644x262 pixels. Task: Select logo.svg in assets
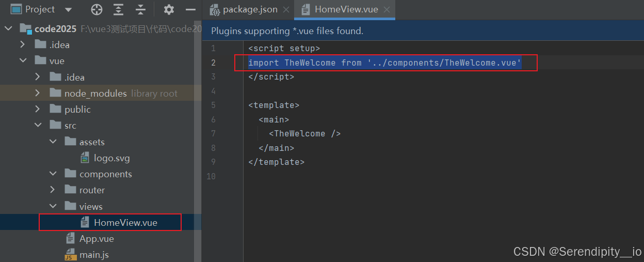(101, 158)
